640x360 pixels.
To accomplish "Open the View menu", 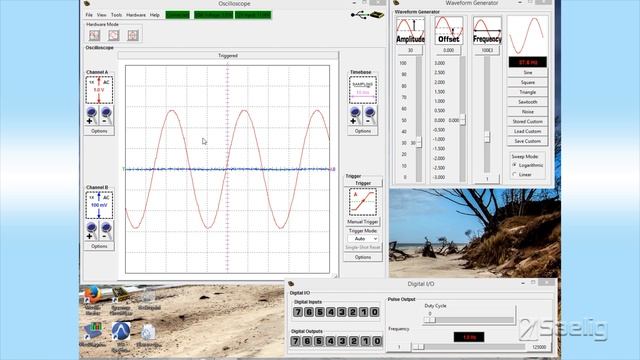I will point(102,15).
